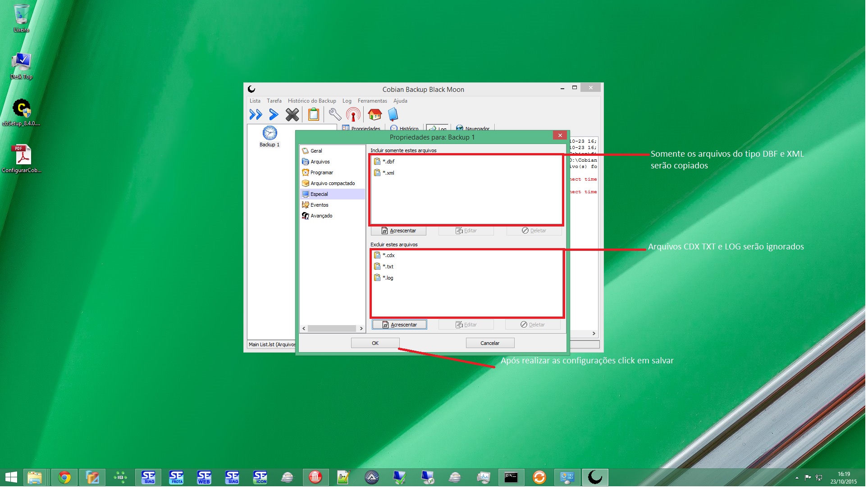Select Arquivo compactado in the sidebar

[x=333, y=184]
